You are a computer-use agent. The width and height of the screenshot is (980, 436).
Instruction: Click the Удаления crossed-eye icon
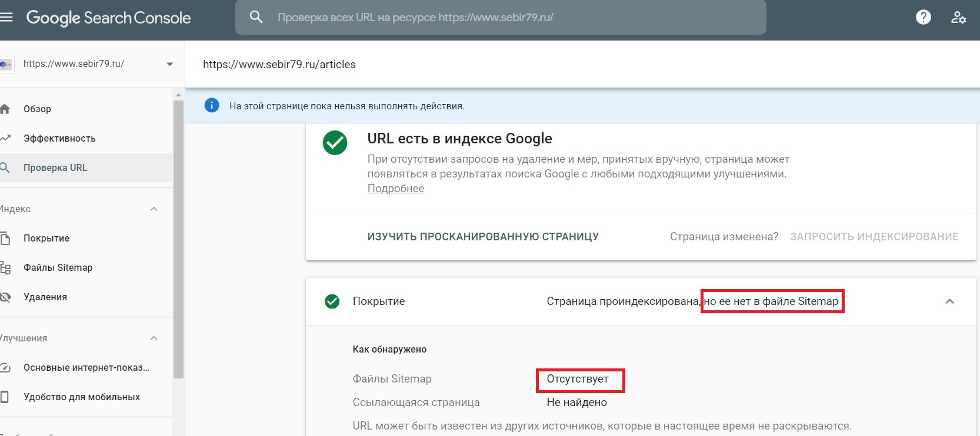click(x=5, y=297)
